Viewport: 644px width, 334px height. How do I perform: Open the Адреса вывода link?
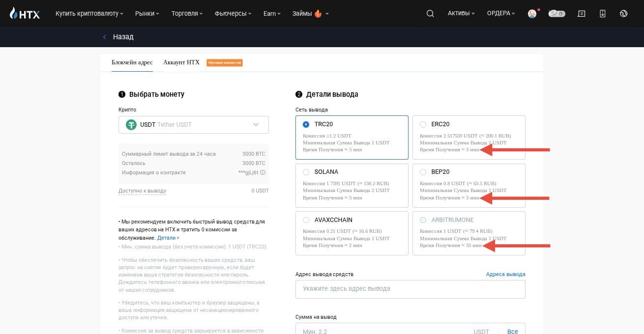coord(505,274)
